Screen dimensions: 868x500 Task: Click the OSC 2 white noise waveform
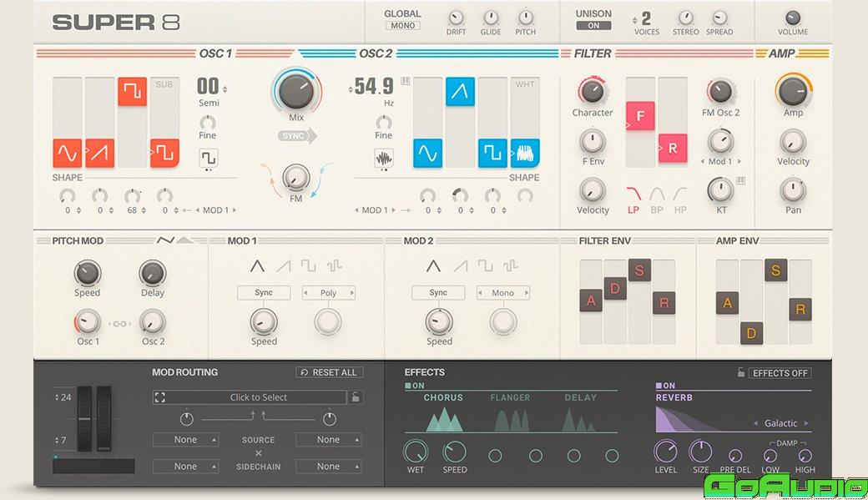525,154
